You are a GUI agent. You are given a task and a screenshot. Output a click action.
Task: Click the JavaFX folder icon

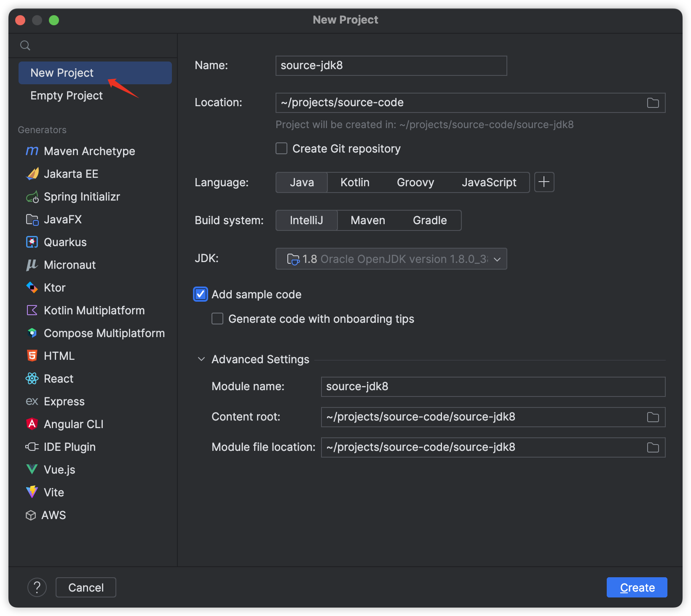(x=32, y=220)
